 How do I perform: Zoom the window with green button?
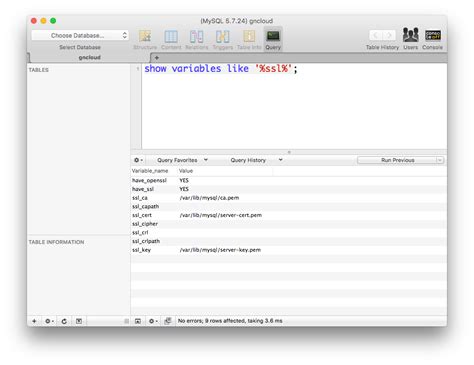click(x=53, y=21)
